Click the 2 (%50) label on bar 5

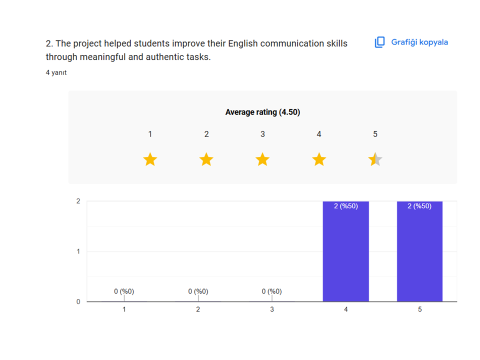[419, 206]
